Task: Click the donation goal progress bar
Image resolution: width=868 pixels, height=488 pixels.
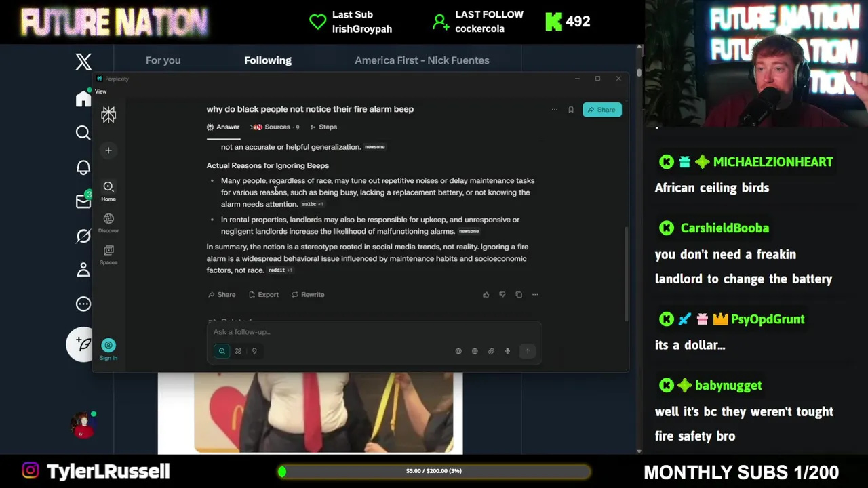Action: [434, 471]
